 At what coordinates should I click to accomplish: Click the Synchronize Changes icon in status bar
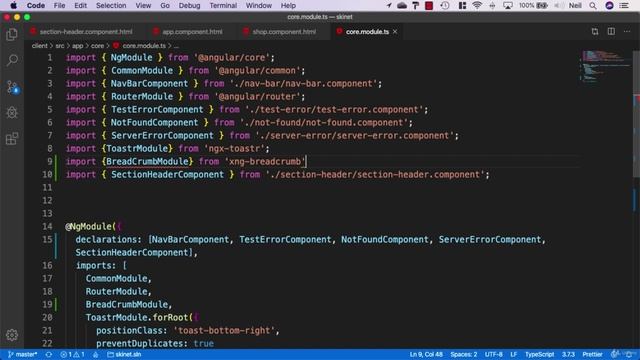(x=49, y=354)
